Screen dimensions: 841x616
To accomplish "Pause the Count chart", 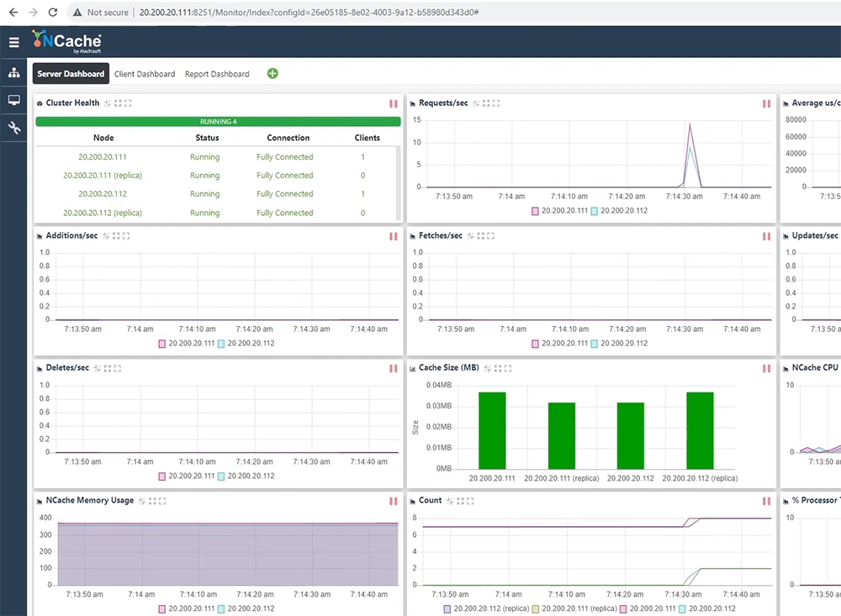I will 766,501.
